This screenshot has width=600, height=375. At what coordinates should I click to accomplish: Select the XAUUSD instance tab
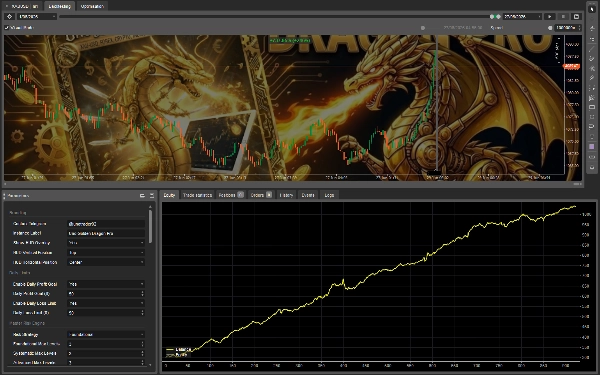(22, 6)
